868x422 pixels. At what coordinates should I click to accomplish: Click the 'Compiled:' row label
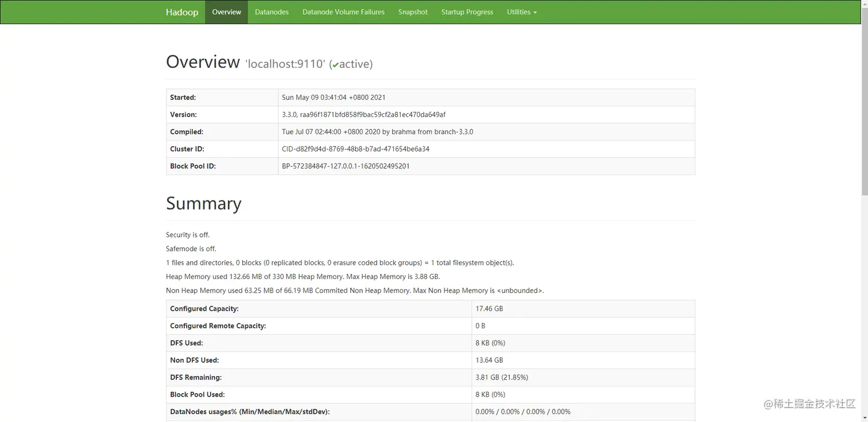pos(187,132)
